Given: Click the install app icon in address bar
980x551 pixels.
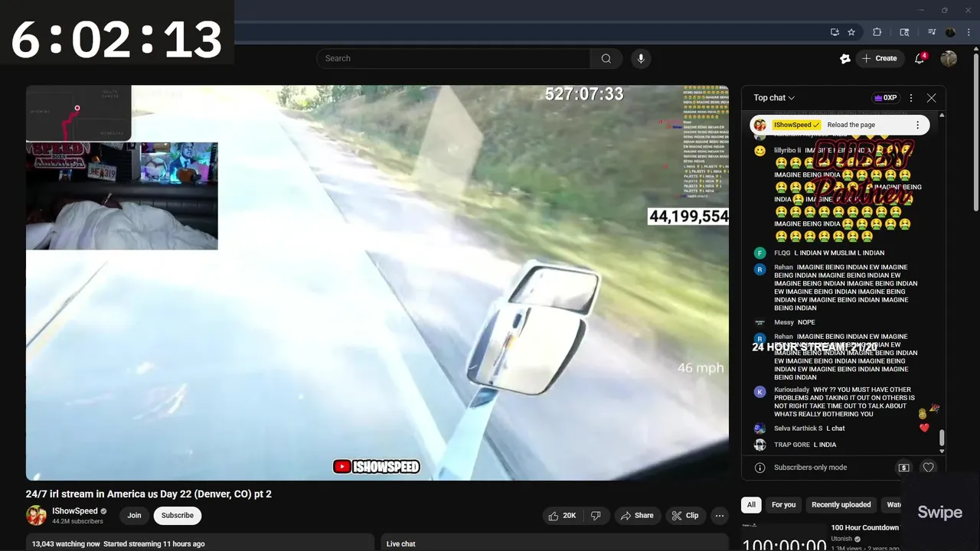Looking at the screenshot, I should (835, 32).
